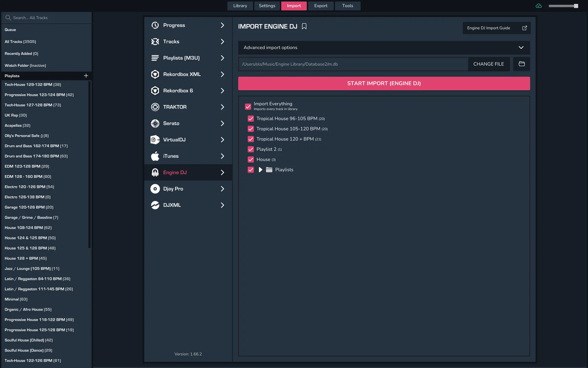Click the VirtualDJ icon
The width and height of the screenshot is (588, 368).
(x=155, y=140)
